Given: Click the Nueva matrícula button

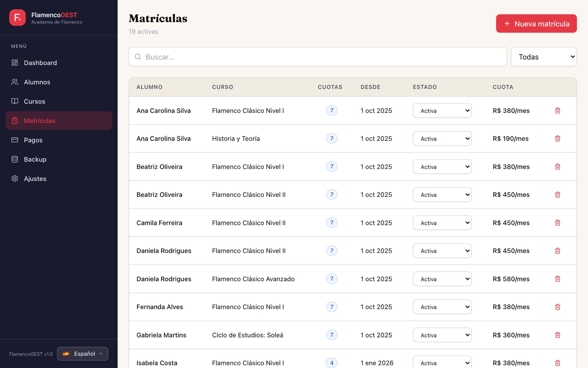Looking at the screenshot, I should coord(536,24).
